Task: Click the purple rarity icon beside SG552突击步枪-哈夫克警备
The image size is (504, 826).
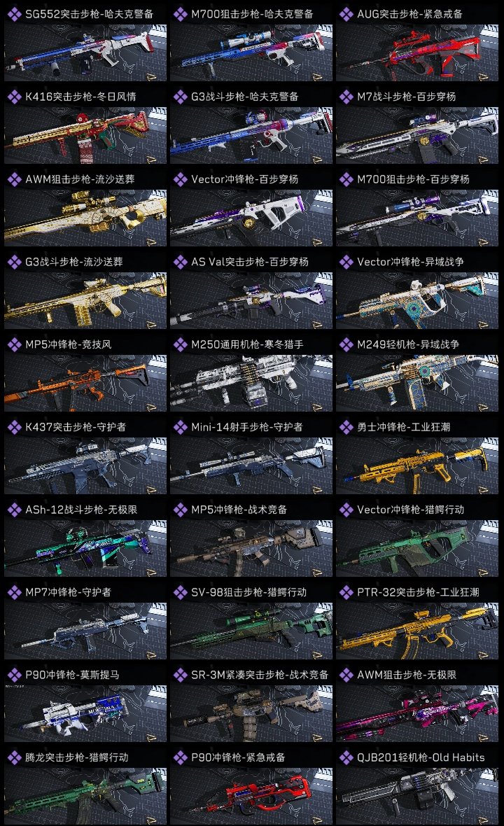Action: coord(14,14)
